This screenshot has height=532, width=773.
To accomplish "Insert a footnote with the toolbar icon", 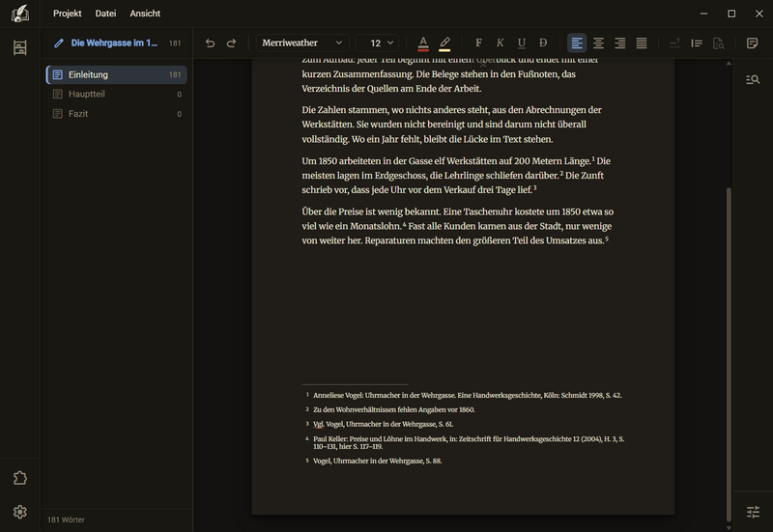I will [x=674, y=42].
